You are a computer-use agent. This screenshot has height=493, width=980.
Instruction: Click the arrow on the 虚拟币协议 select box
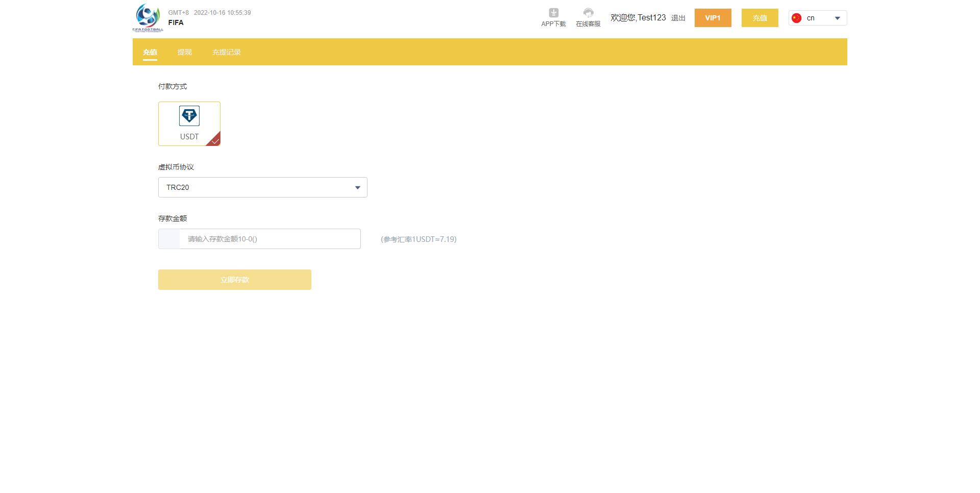(357, 188)
